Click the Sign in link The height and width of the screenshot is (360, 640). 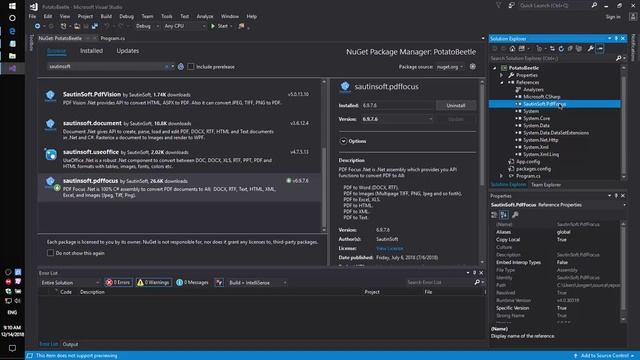[613, 17]
